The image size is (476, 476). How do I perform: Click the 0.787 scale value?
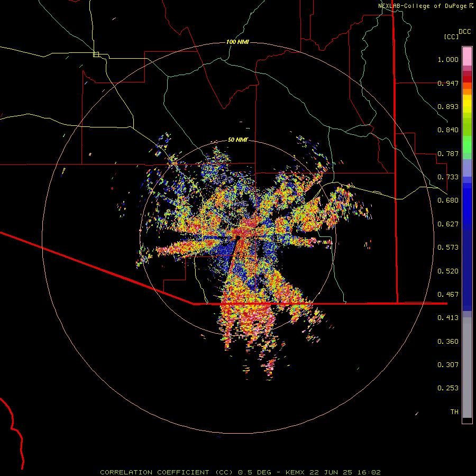coord(448,153)
